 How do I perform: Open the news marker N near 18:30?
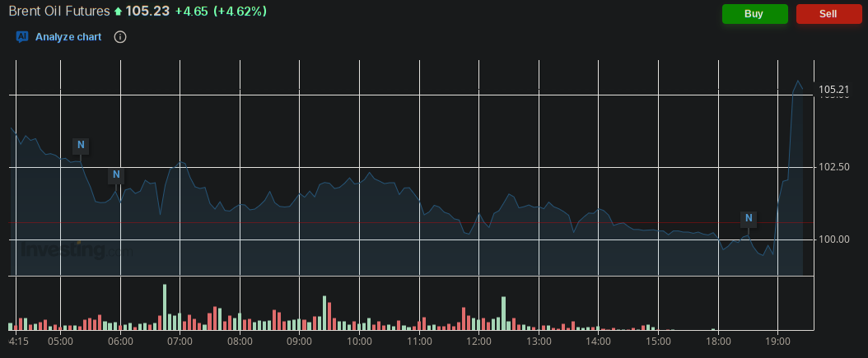point(748,219)
